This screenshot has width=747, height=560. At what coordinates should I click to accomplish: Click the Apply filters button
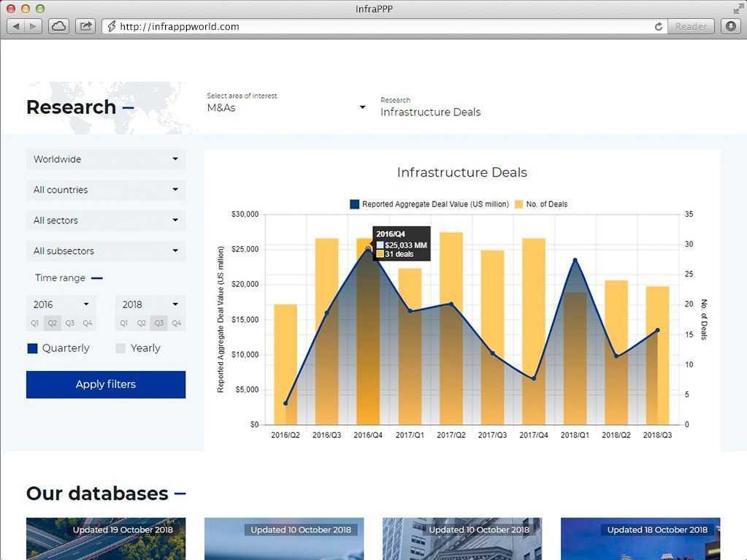(106, 385)
